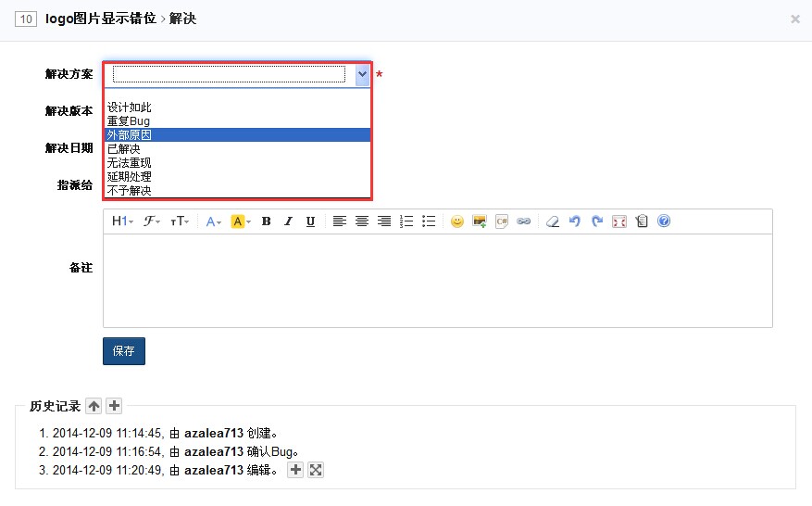Insert a bulleted list
Image resolution: width=812 pixels, height=506 pixels.
429,221
